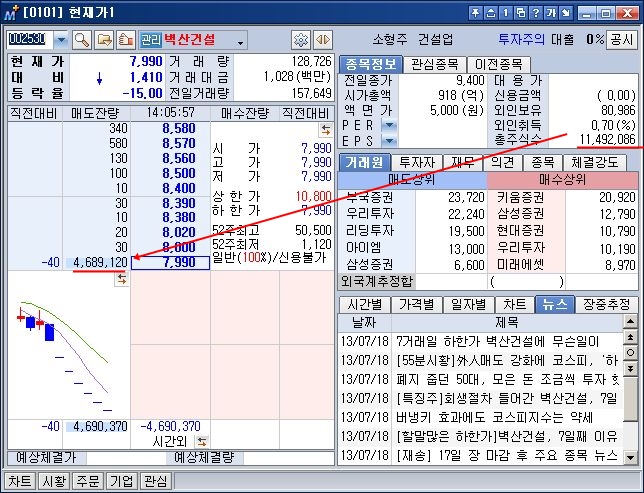Click the 기업 button in bottom bar
The image size is (644, 493).
(121, 481)
